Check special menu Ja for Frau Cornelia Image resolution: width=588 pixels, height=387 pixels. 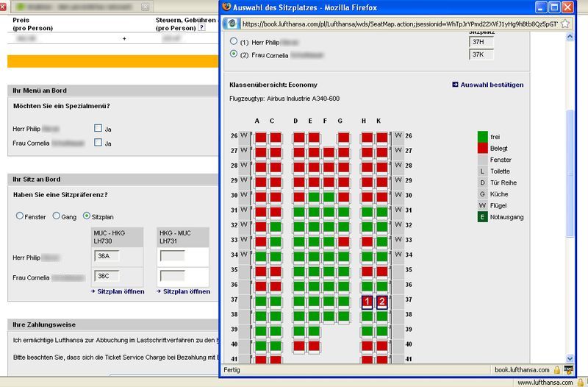coord(98,143)
